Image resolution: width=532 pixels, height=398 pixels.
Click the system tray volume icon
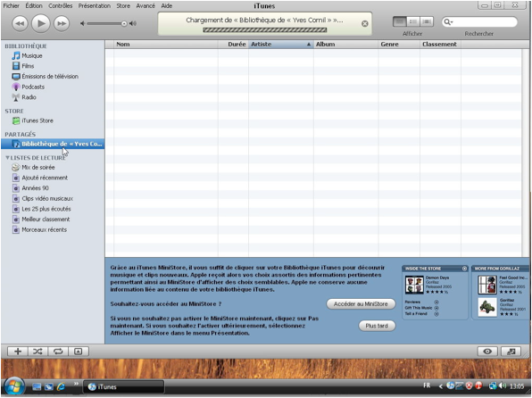(503, 386)
